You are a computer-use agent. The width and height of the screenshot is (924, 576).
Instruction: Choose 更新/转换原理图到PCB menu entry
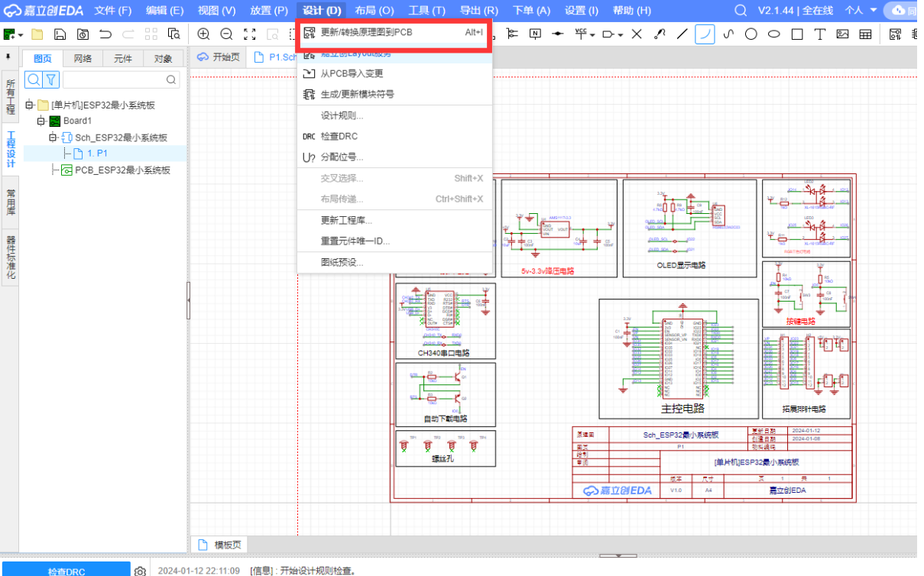(394, 32)
